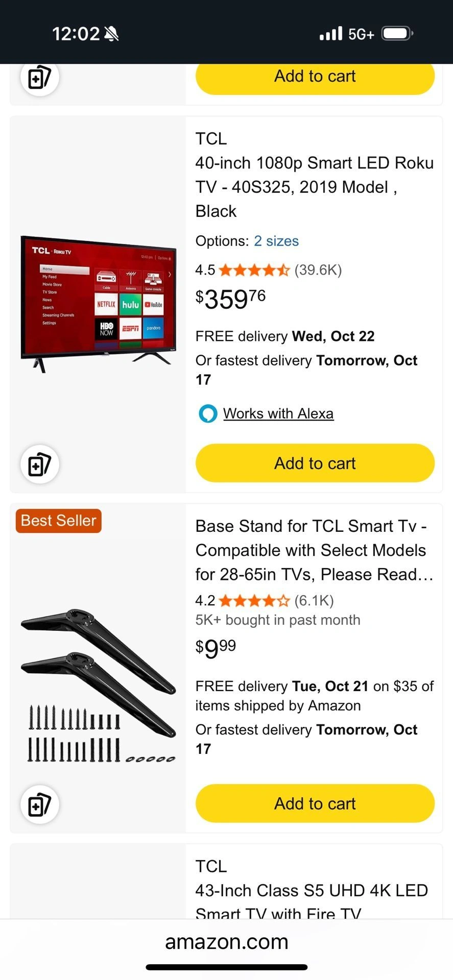
Task: Add Base Stand for TCL to cart
Action: click(x=315, y=803)
